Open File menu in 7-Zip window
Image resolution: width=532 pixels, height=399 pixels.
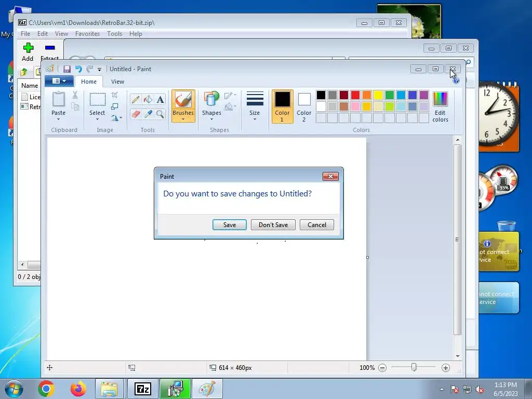coord(25,34)
